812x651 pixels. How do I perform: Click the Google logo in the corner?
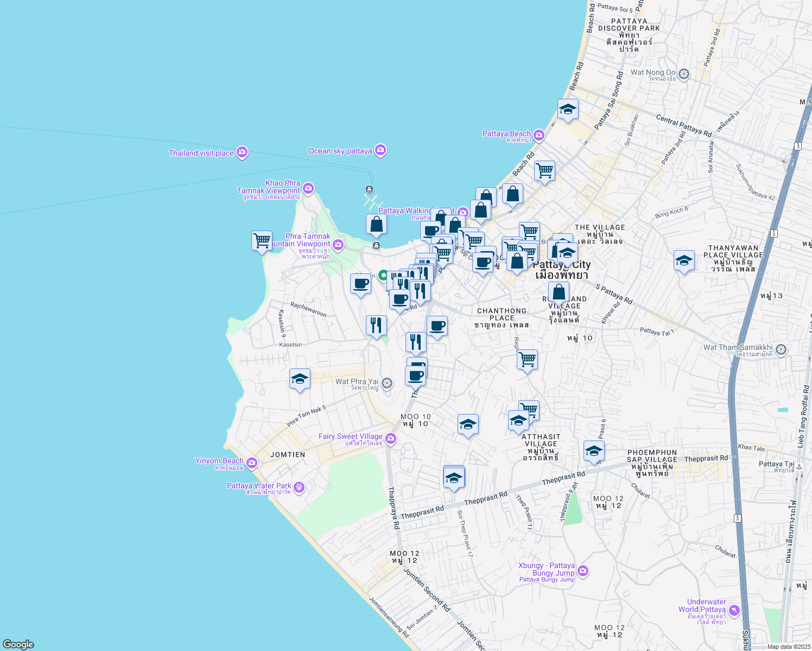coord(17,644)
